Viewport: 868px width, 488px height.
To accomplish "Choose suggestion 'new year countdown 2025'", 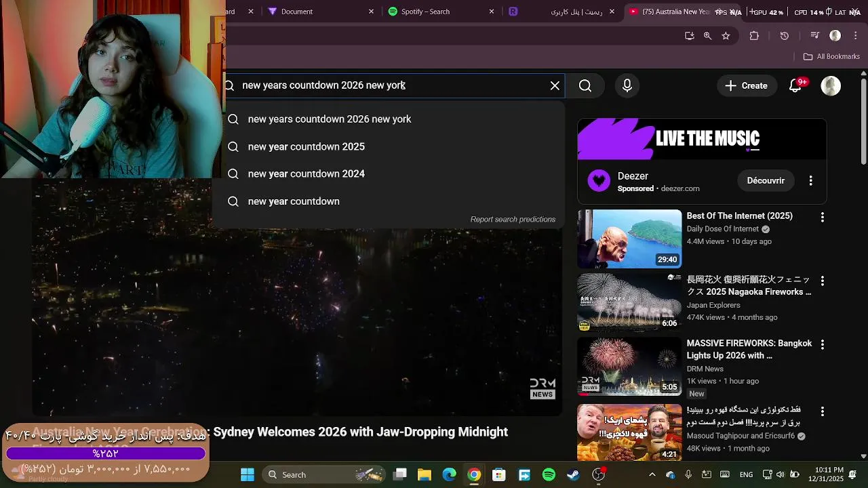I will click(389, 146).
